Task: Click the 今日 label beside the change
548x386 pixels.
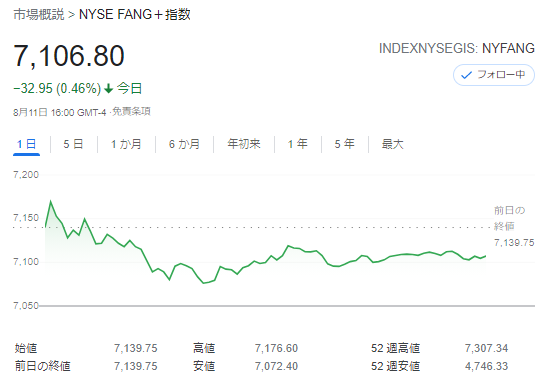Action: [129, 88]
